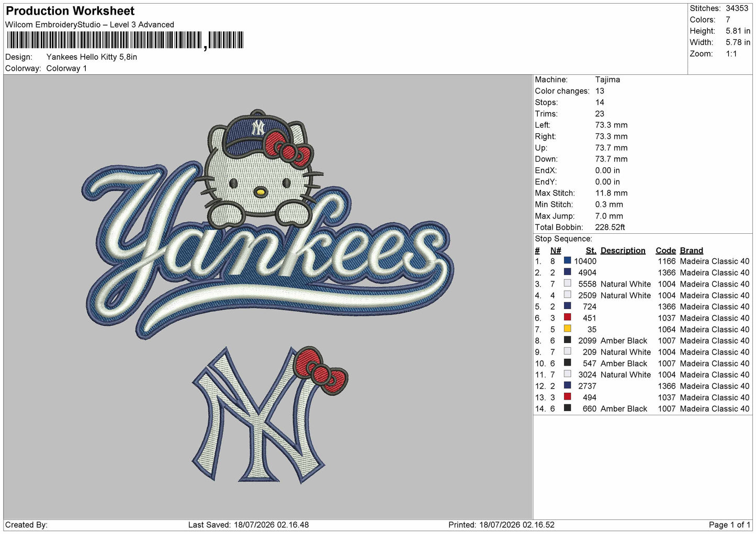Click the Trims value 23
This screenshot has width=756, height=534.
[x=600, y=113]
